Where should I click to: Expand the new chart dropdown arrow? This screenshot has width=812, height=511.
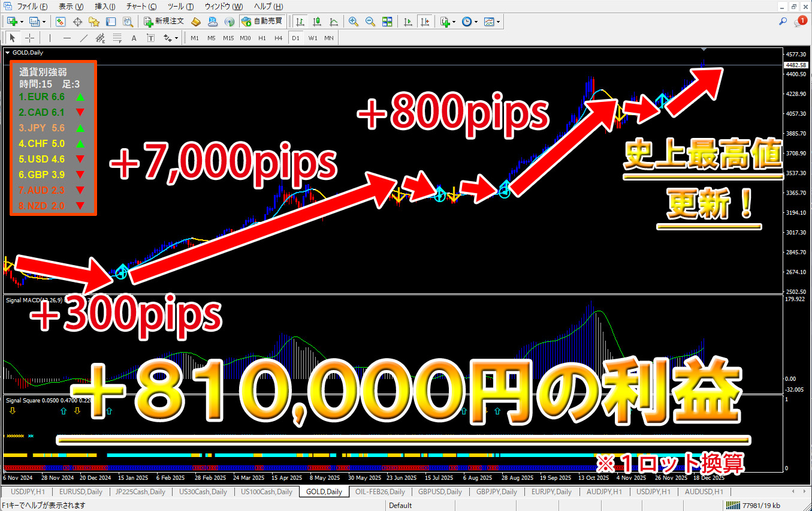click(x=22, y=22)
